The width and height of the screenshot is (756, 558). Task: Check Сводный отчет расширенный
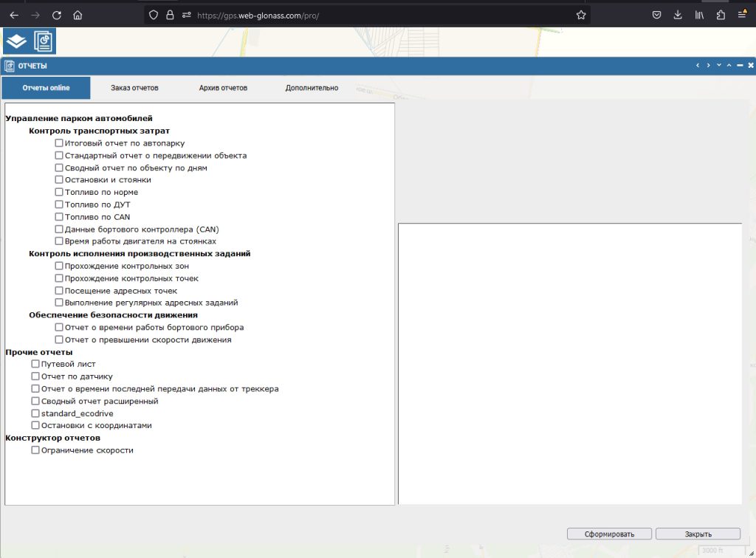[x=35, y=401]
